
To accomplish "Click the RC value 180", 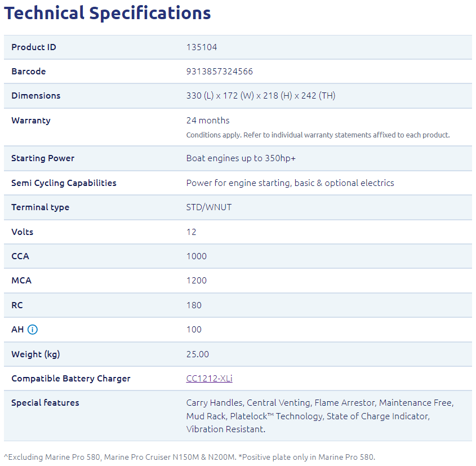I will 194,305.
